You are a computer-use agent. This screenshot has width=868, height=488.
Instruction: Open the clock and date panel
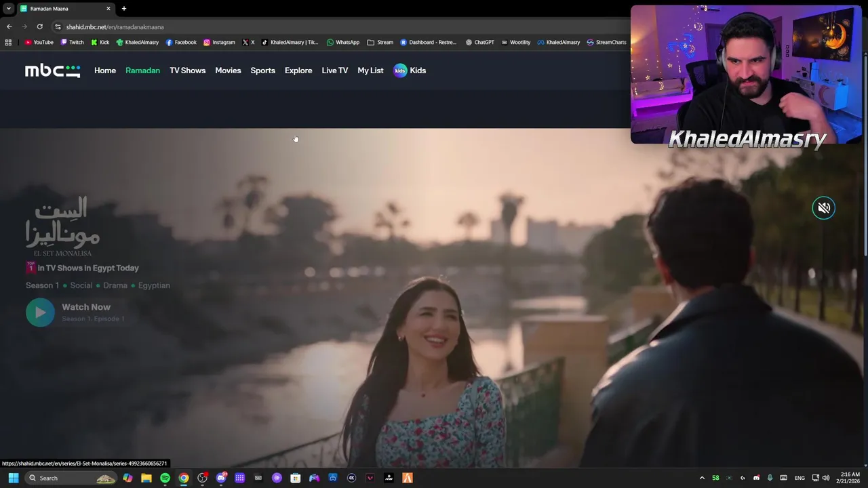point(850,478)
